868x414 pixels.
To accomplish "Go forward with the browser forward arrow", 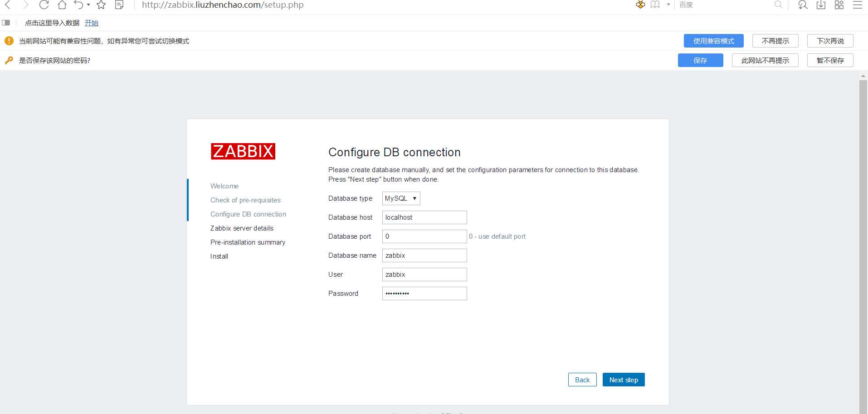I will coord(25,5).
